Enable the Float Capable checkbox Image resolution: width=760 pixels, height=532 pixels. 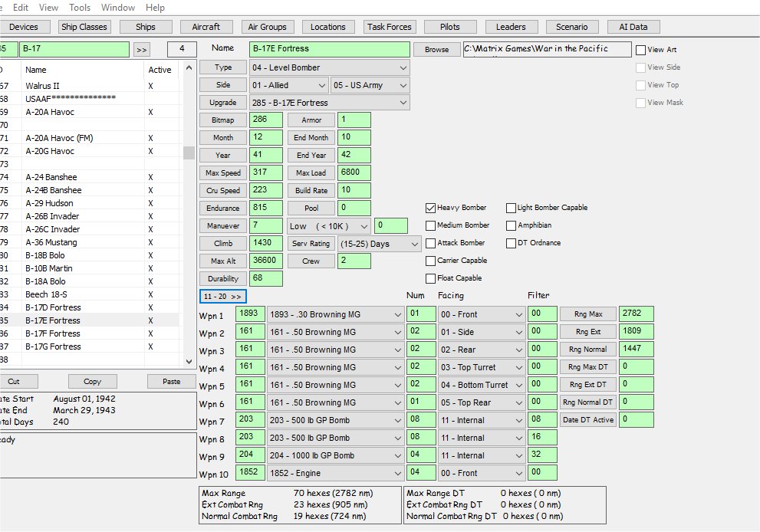coord(430,278)
